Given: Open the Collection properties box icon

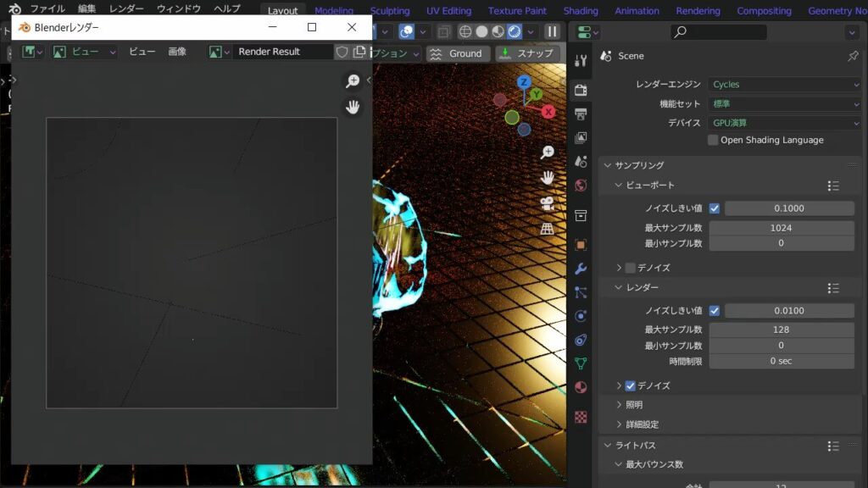Looking at the screenshot, I should pyautogui.click(x=581, y=215).
